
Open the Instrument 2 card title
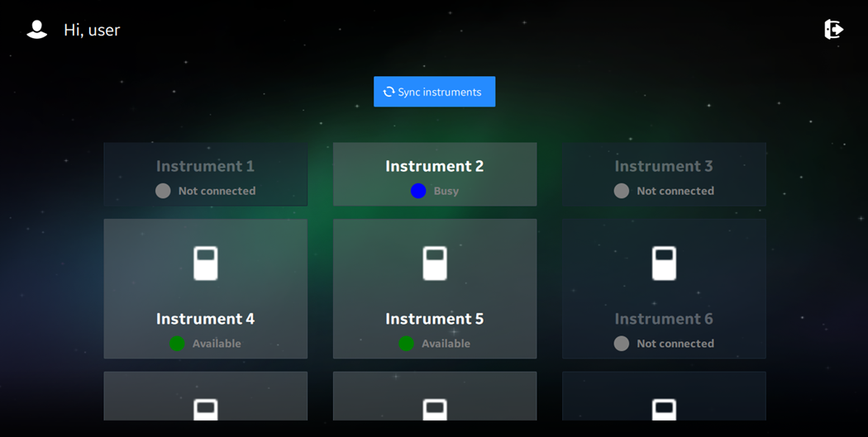point(435,166)
